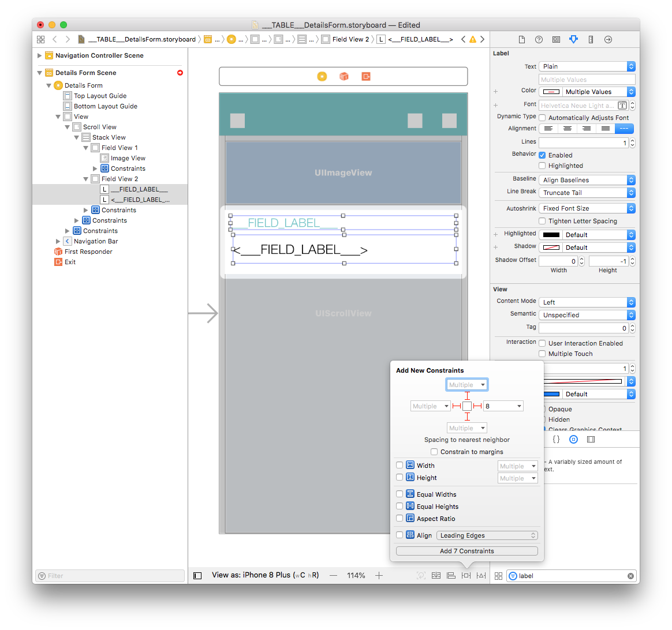Image resolution: width=672 pixels, height=630 pixels.
Task: Tick Aspect Ratio constraint
Action: tap(400, 518)
